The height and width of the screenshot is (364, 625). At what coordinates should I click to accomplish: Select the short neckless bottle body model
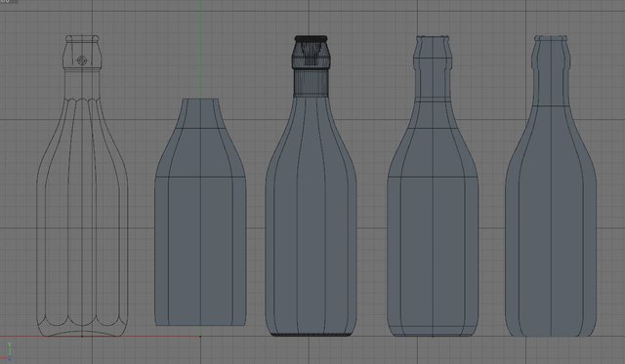coord(200,213)
